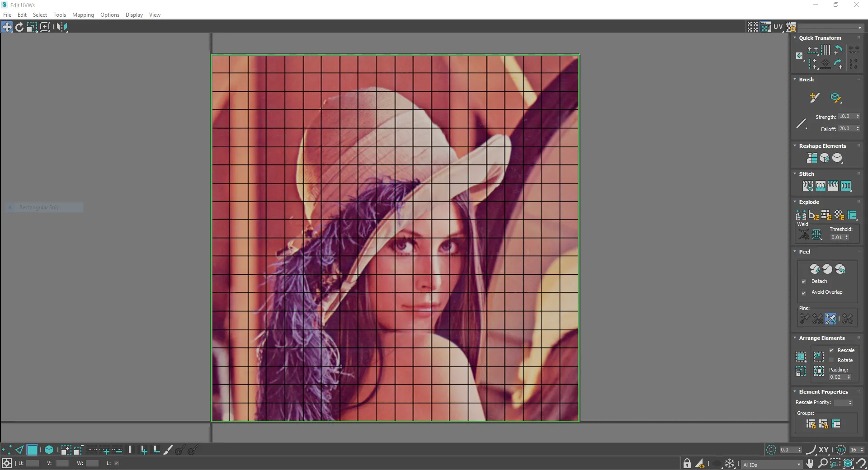
Task: Click the Pan View hand icon
Action: [x=810, y=463]
